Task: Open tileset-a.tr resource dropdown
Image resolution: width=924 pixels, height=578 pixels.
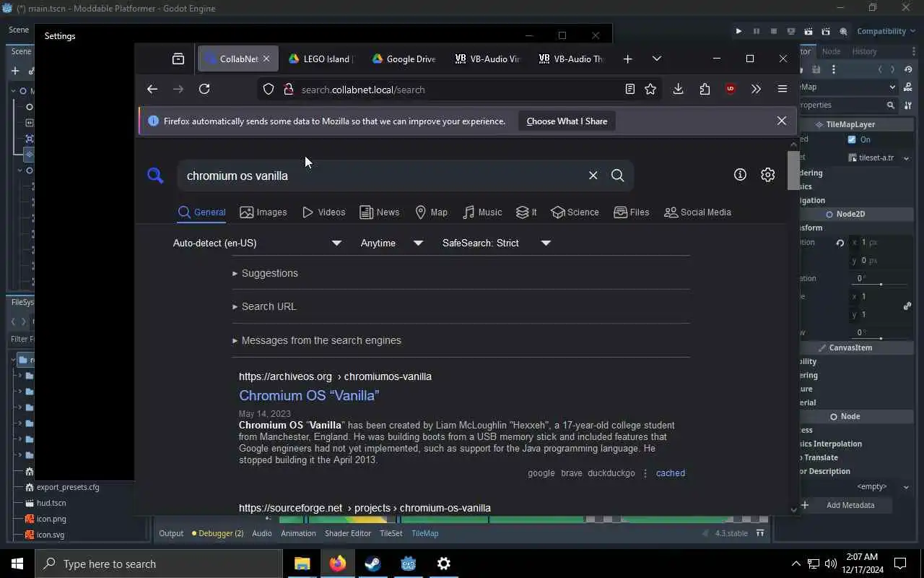Action: [x=879, y=158]
